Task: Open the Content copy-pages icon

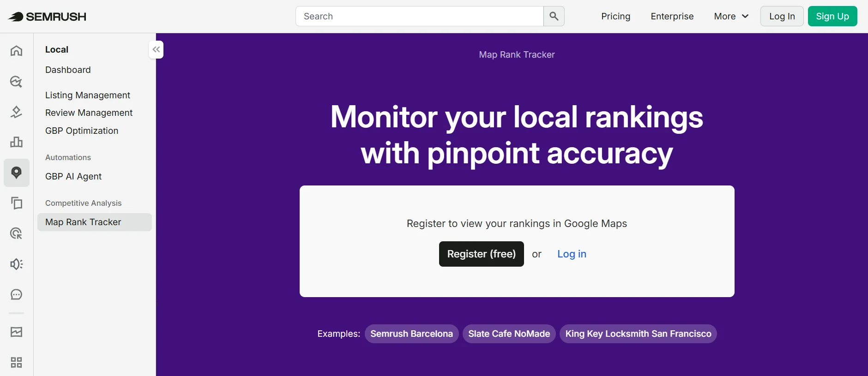Action: click(16, 203)
